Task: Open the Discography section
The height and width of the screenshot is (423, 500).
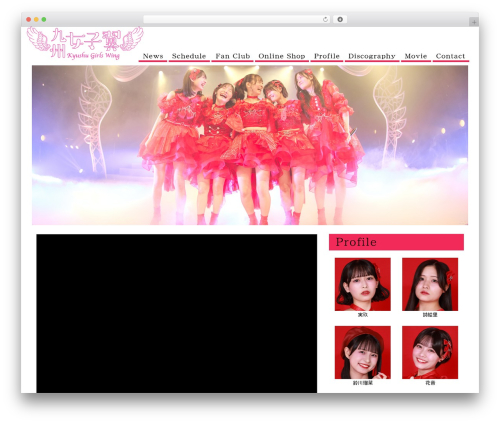Action: [x=372, y=56]
